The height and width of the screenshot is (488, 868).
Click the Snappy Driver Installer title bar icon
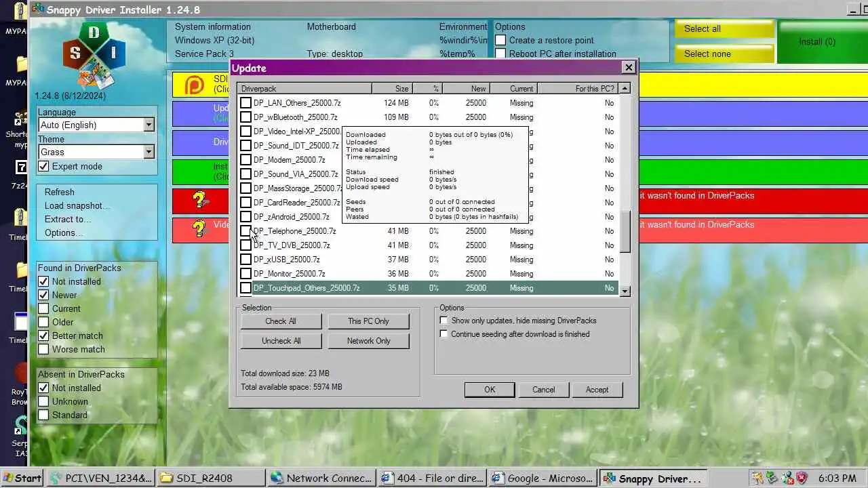pyautogui.click(x=38, y=9)
